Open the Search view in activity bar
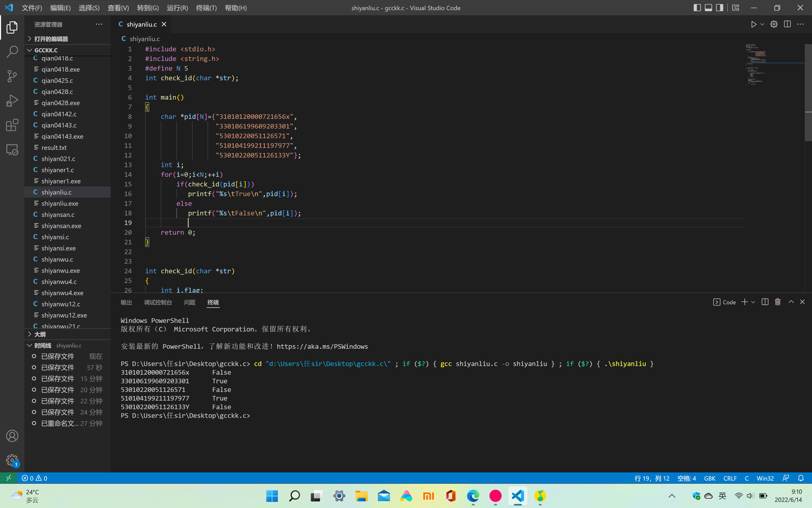 click(12, 52)
